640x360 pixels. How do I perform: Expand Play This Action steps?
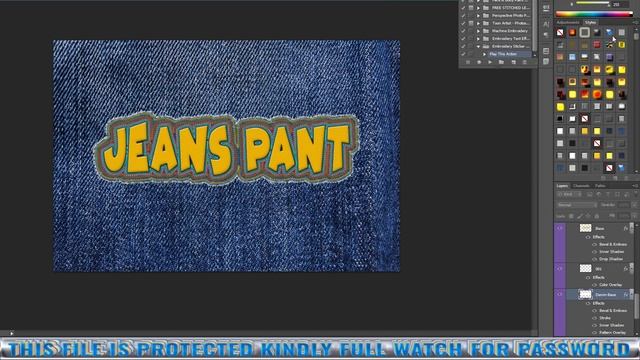tap(484, 54)
